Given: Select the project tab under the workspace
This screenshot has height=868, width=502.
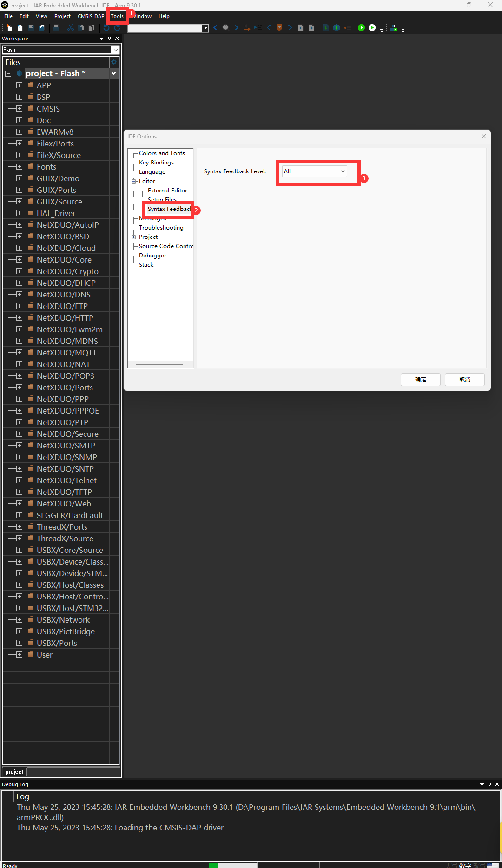Looking at the screenshot, I should [14, 772].
